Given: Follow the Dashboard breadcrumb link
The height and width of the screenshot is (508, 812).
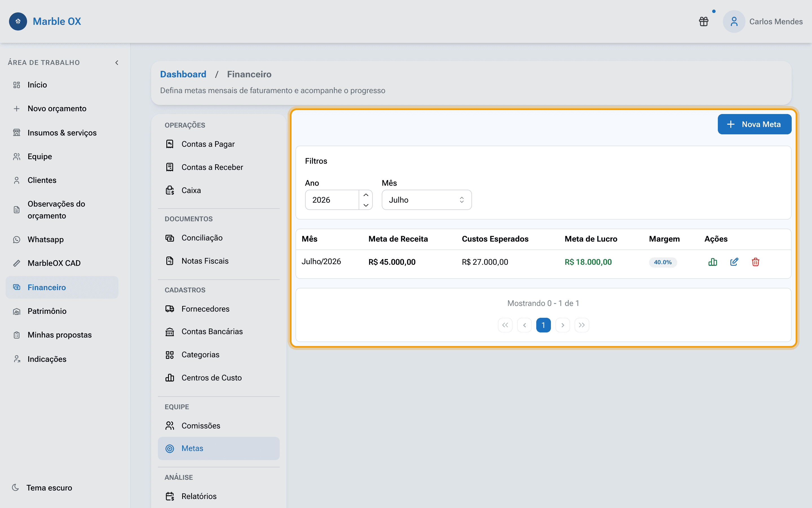Looking at the screenshot, I should 183,74.
